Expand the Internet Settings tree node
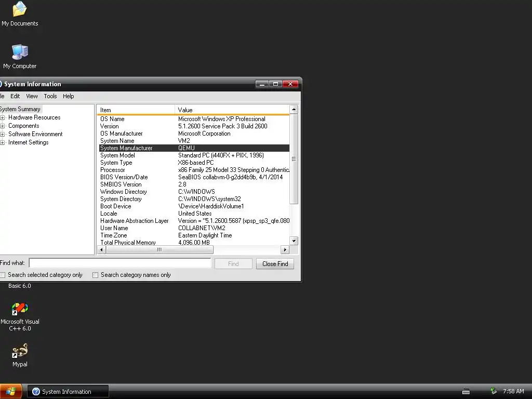Image resolution: width=532 pixels, height=399 pixels. (3, 142)
